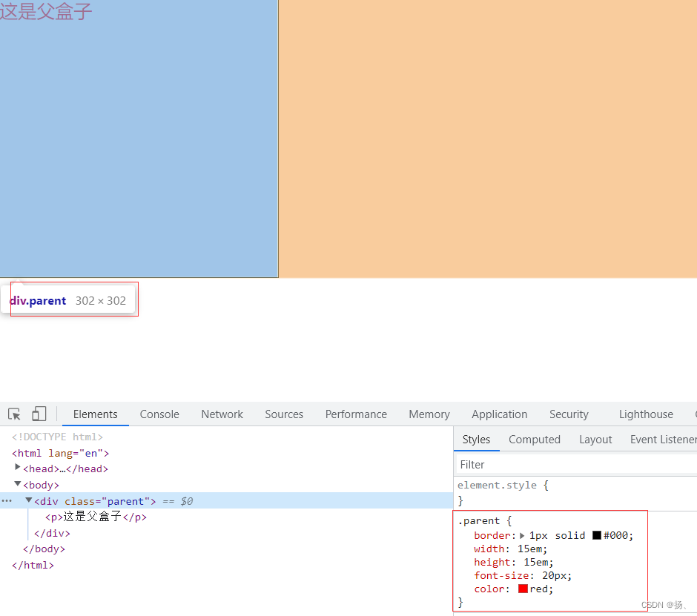This screenshot has width=697, height=616.
Task: Activate the inspect element picker icon
Action: pos(14,414)
